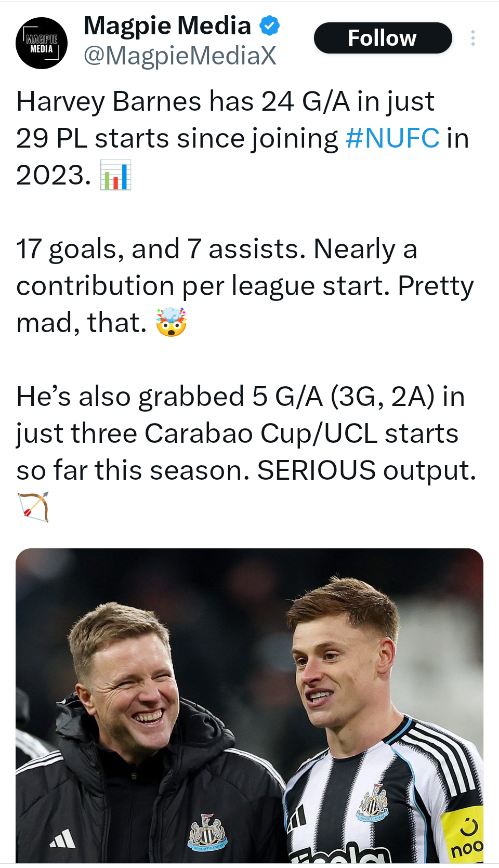Image resolution: width=499 pixels, height=868 pixels.
Task: Click the bar chart emoji
Action: tap(115, 175)
